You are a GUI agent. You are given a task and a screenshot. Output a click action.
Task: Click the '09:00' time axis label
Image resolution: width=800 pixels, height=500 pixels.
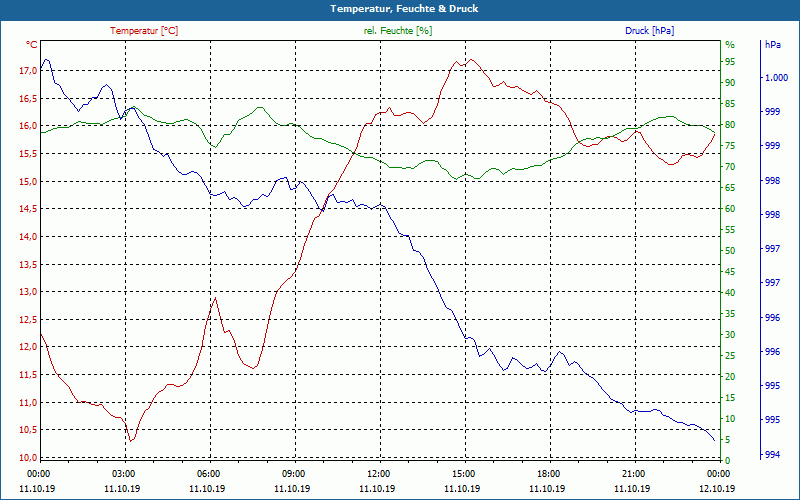(293, 474)
